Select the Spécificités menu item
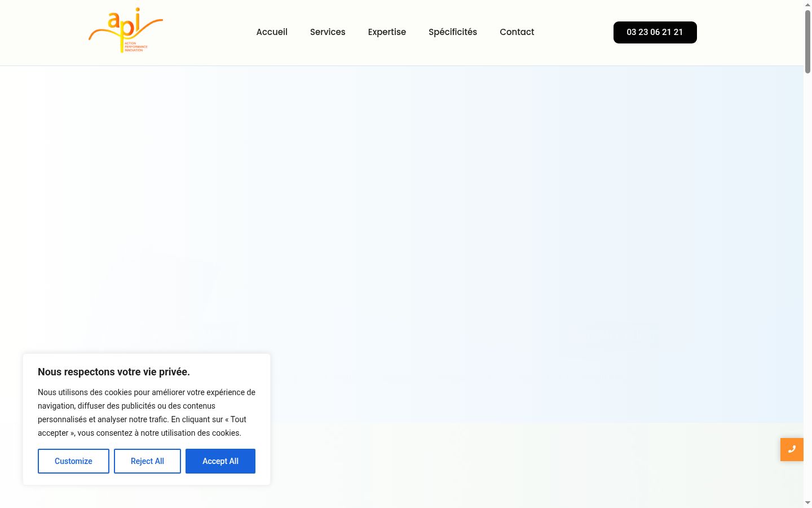The width and height of the screenshot is (812, 508). [x=453, y=32]
